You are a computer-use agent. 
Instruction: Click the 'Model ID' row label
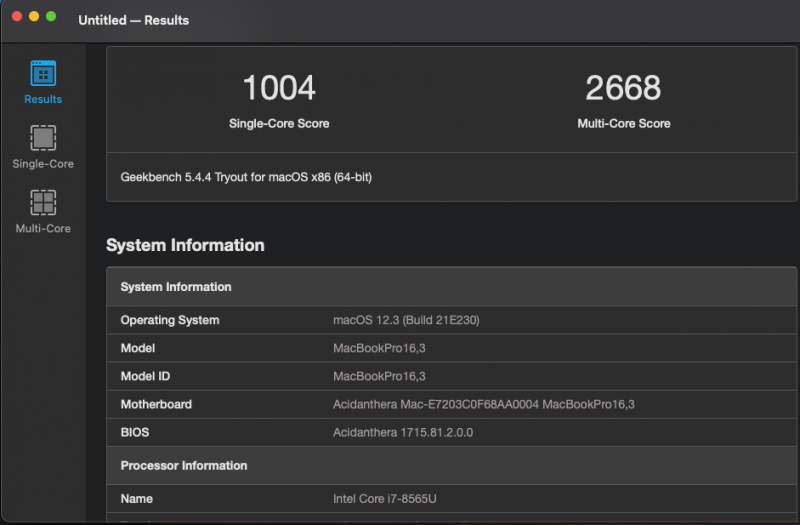[145, 377]
